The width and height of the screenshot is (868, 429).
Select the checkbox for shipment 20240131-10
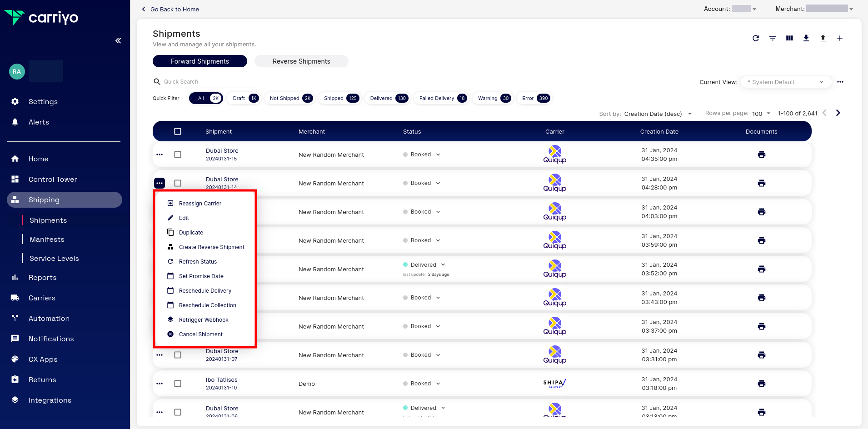click(x=178, y=384)
